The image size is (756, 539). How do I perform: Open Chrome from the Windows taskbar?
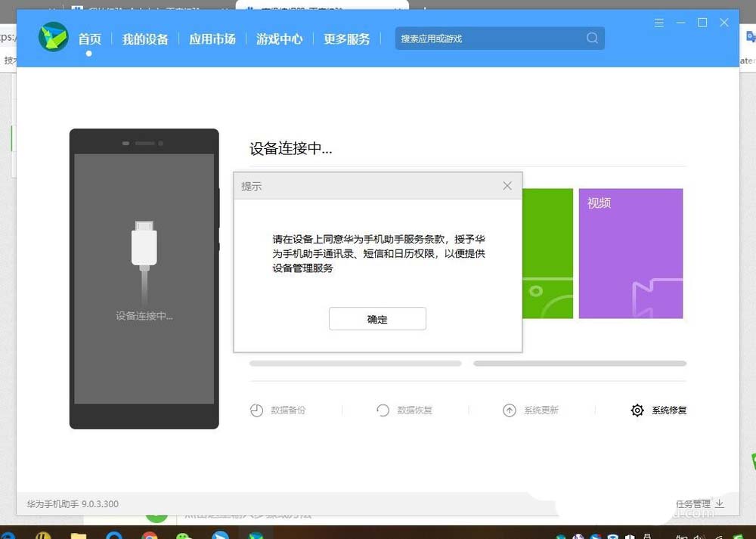[150, 535]
